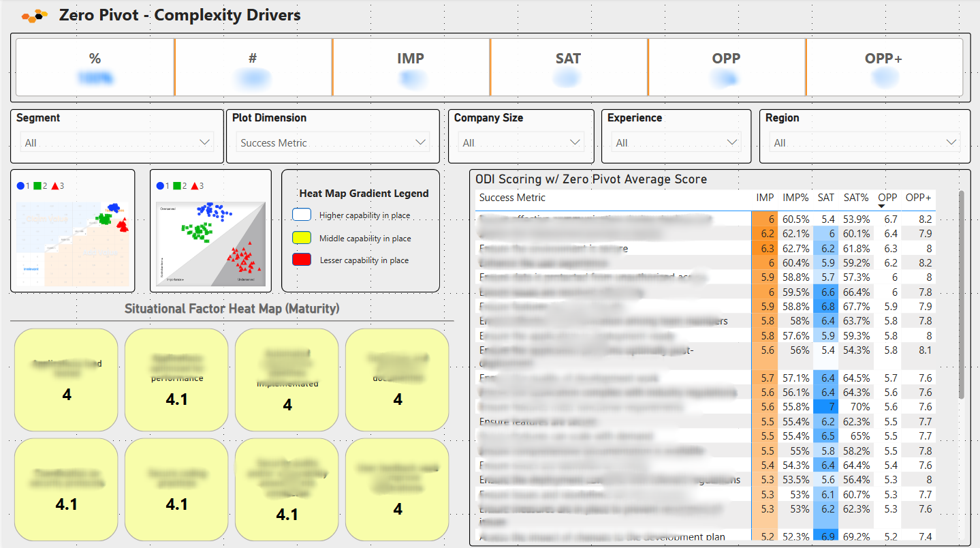Click the red Lesser capability legend swatch
Screen dimensions: 980x548
[x=302, y=260]
